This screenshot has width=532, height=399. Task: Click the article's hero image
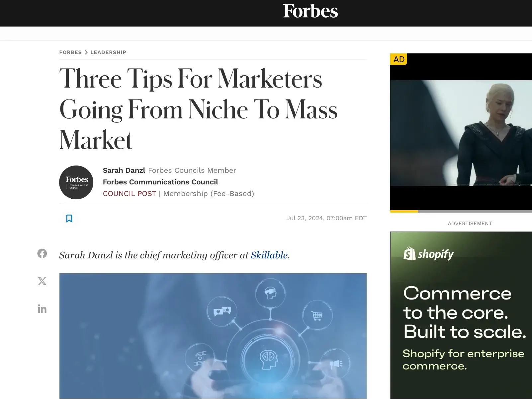[x=213, y=336]
